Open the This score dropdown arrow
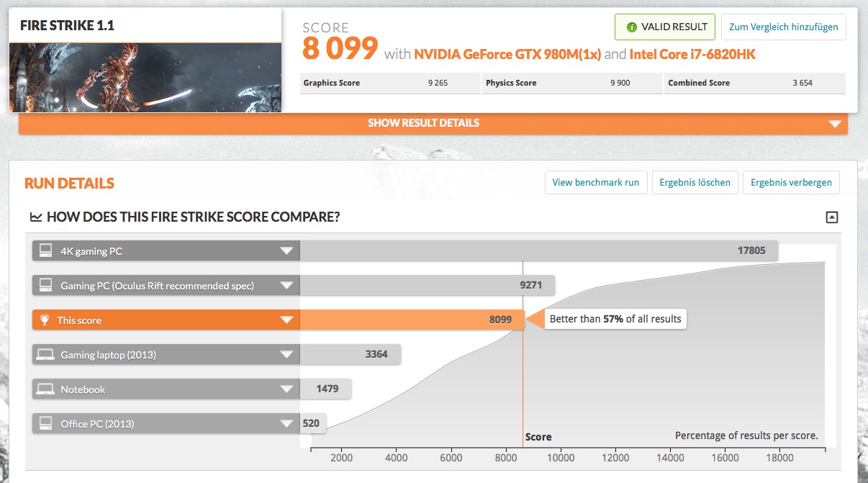The width and height of the screenshot is (868, 483). click(286, 320)
